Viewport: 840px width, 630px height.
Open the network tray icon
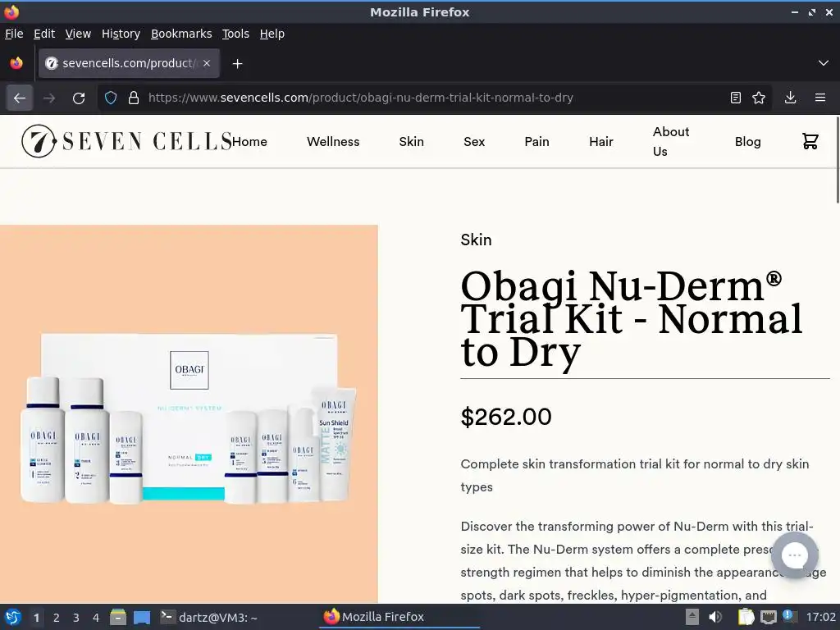(x=769, y=617)
